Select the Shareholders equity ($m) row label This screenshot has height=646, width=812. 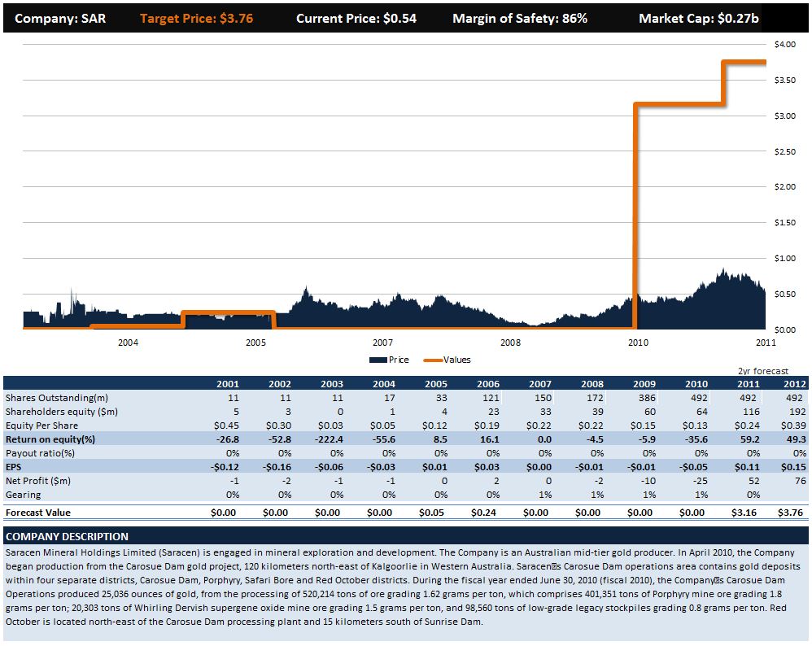(x=62, y=412)
